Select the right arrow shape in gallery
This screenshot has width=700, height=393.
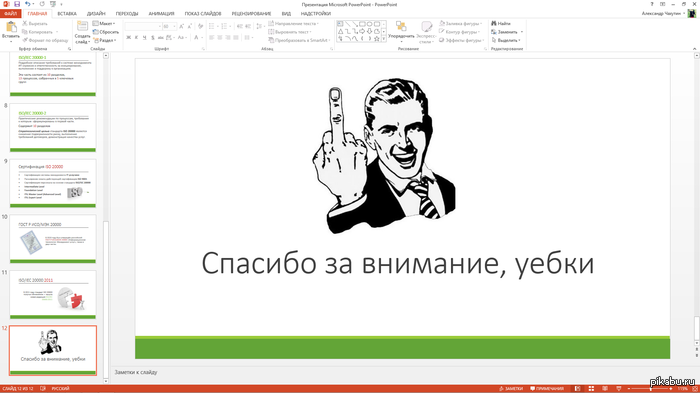(x=362, y=31)
